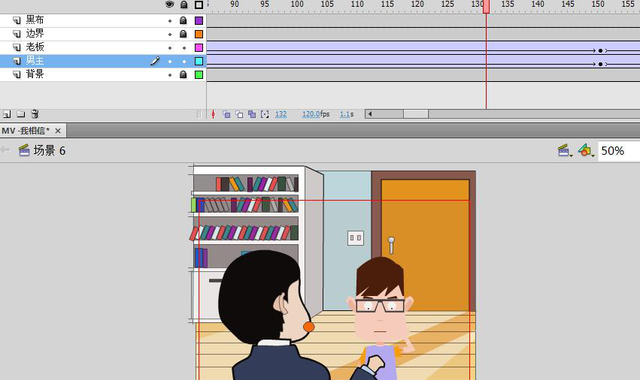Select the 老板 layer name
Viewport: 640px width, 380px height.
click(35, 47)
